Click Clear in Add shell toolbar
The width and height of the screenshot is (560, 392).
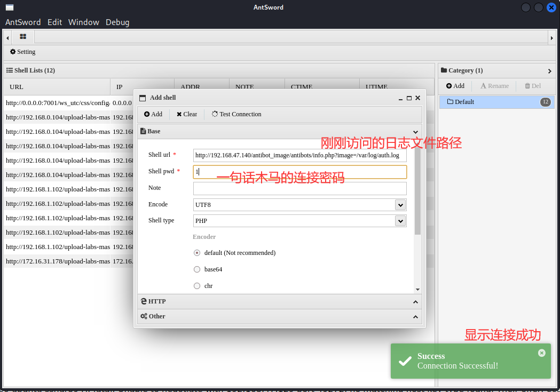click(187, 114)
